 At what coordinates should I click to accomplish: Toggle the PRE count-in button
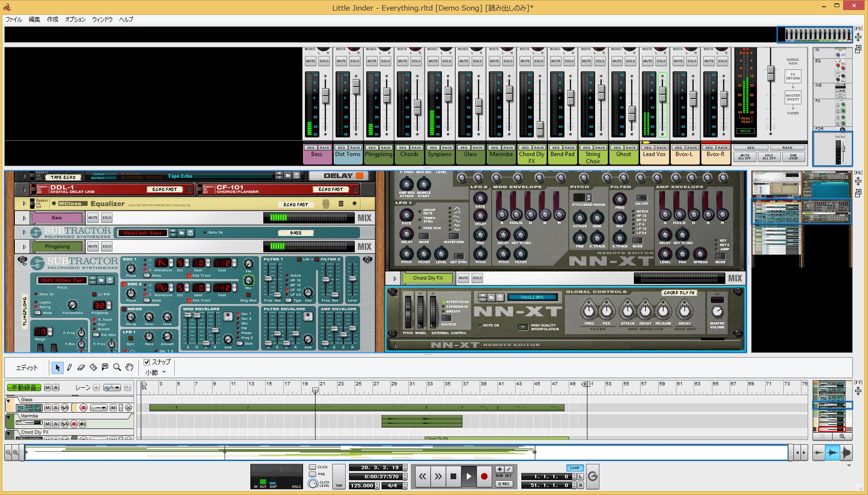(313, 474)
